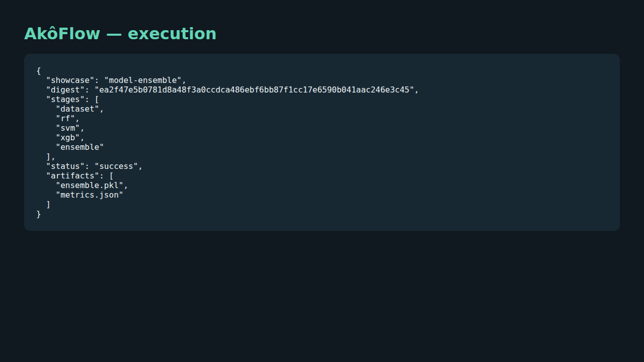Click the "rf" stage entry
This screenshot has height=362, width=644.
coord(65,119)
